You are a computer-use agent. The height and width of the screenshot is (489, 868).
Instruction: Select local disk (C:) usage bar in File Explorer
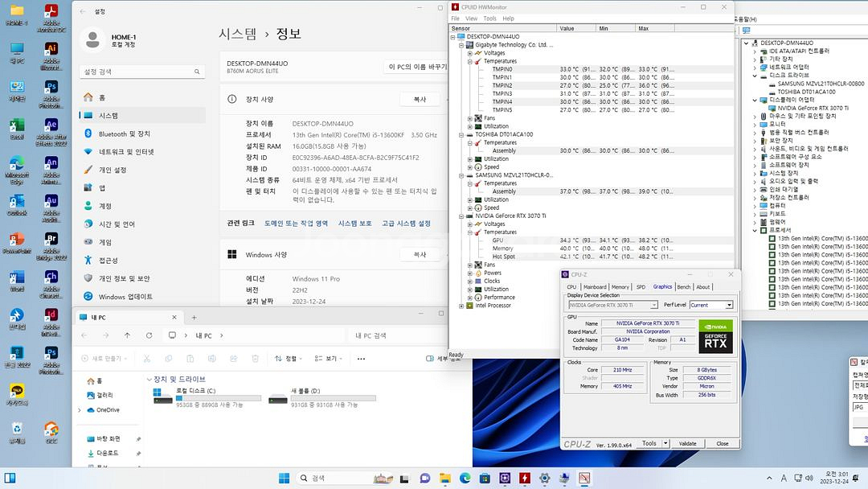pyautogui.click(x=218, y=398)
